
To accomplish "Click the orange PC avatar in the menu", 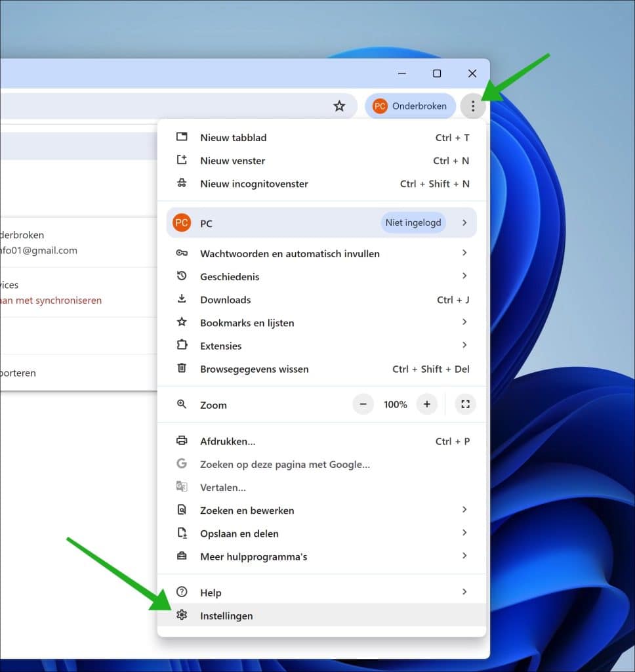I will (182, 223).
